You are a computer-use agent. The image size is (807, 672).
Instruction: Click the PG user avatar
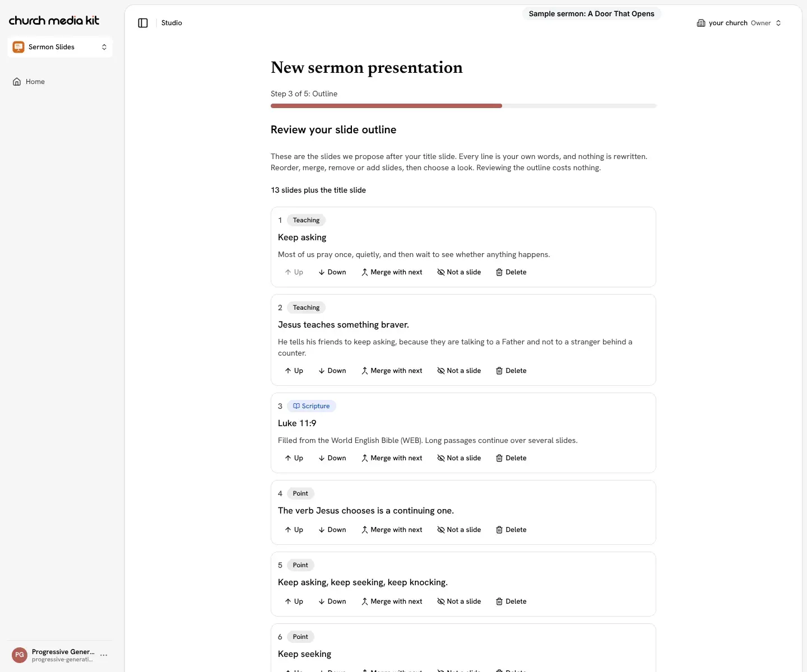pos(20,655)
